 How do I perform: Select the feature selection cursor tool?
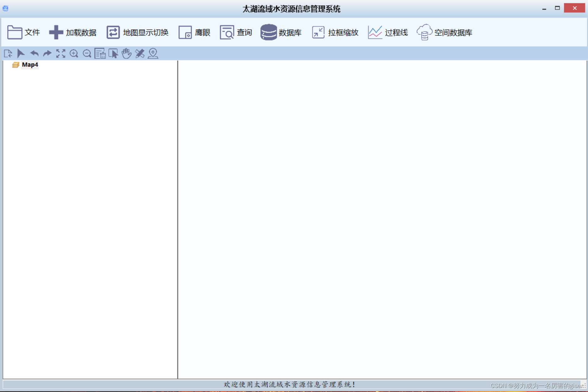tap(113, 54)
